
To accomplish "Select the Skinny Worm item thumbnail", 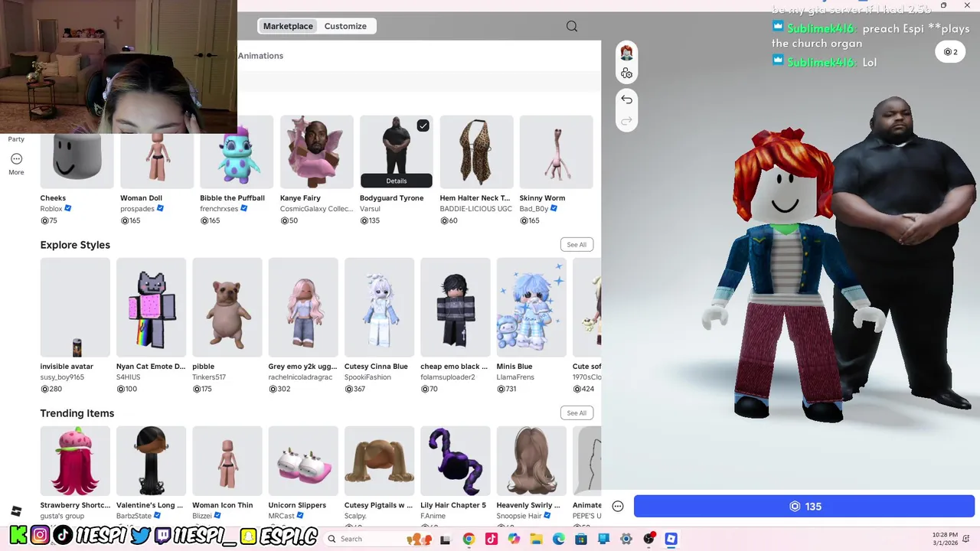I will click(556, 152).
